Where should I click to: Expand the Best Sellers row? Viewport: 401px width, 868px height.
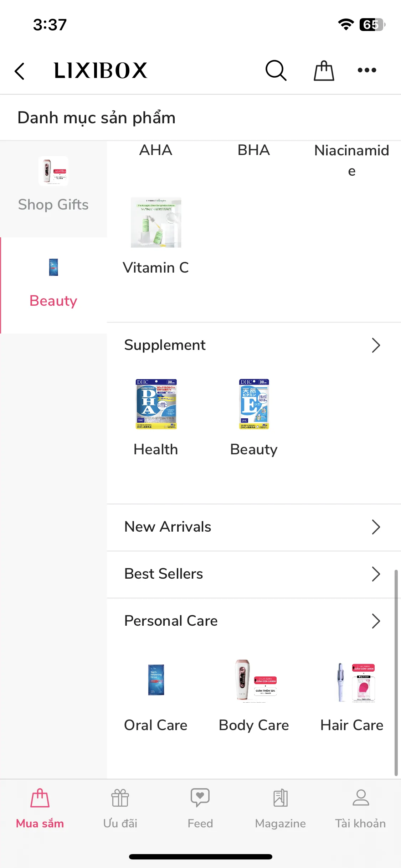pos(254,574)
